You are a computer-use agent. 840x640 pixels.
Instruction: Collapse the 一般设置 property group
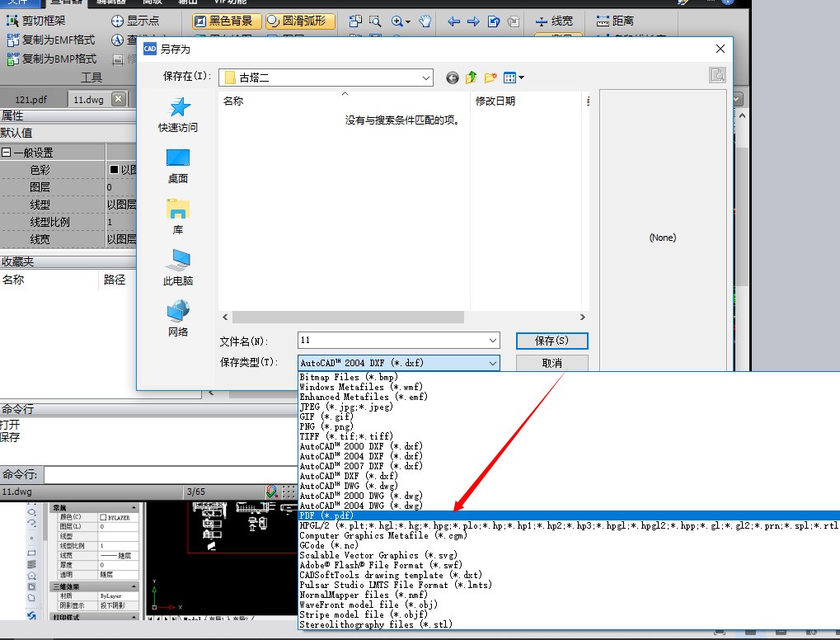pos(7,153)
